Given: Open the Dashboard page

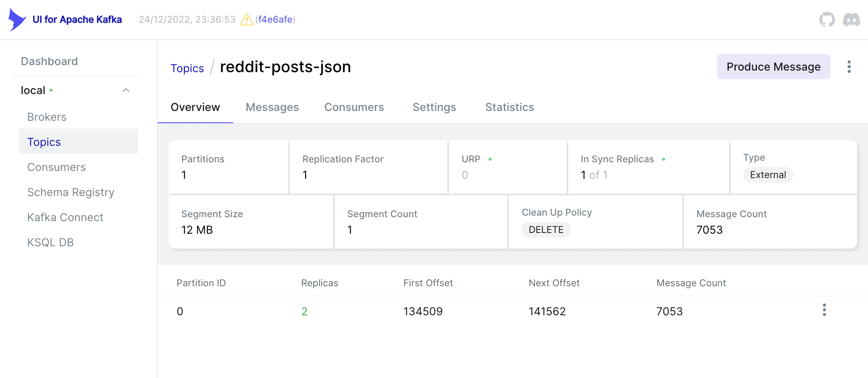Looking at the screenshot, I should coord(49,61).
